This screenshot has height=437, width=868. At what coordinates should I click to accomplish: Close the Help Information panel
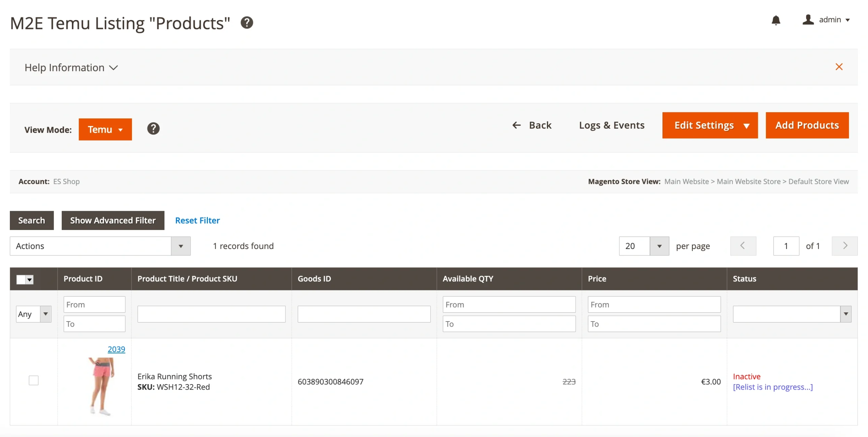click(839, 67)
